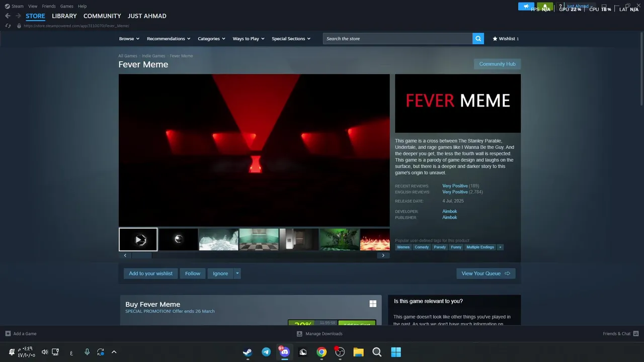Open the Help menu
Viewport: 644px width, 362px height.
click(82, 6)
